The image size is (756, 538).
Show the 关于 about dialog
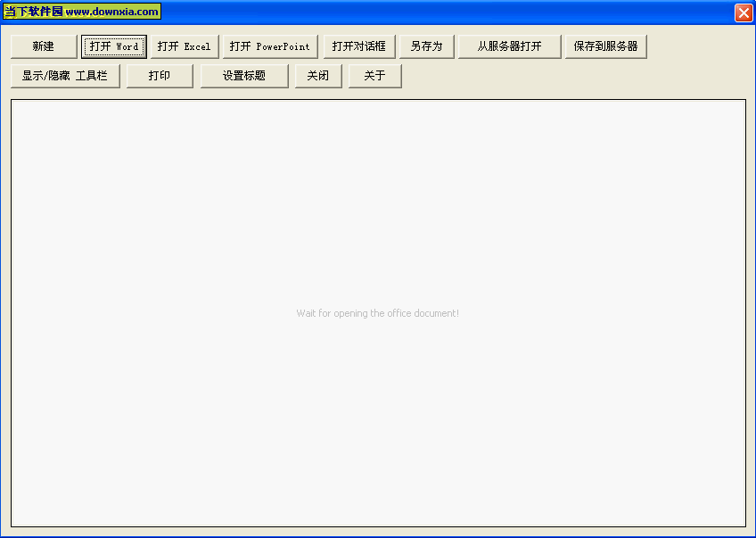pos(375,76)
